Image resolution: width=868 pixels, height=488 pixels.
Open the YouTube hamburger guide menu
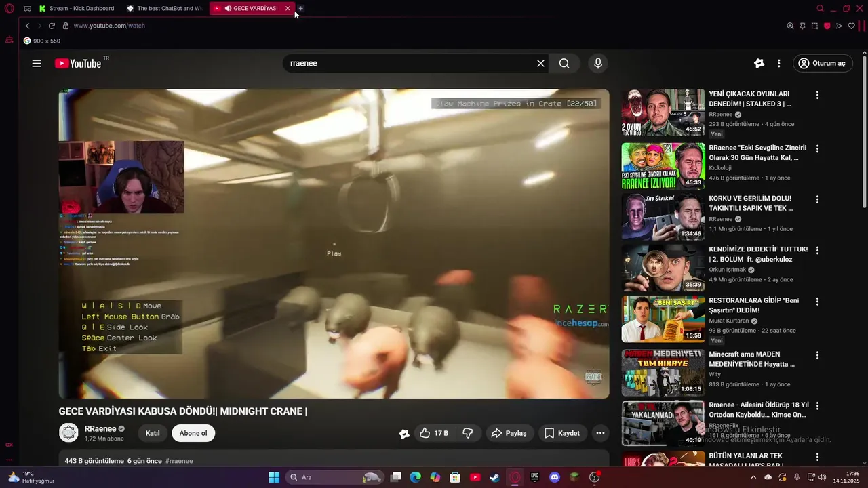tap(37, 63)
